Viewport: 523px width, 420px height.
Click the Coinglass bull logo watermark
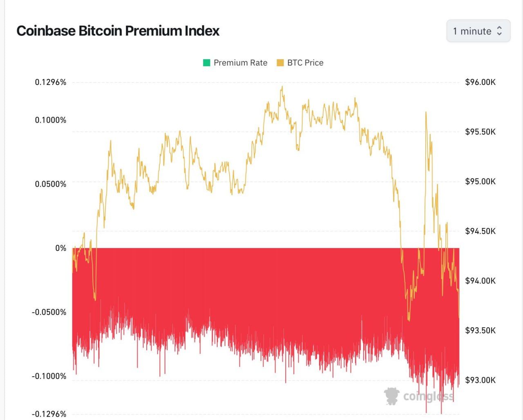[391, 395]
